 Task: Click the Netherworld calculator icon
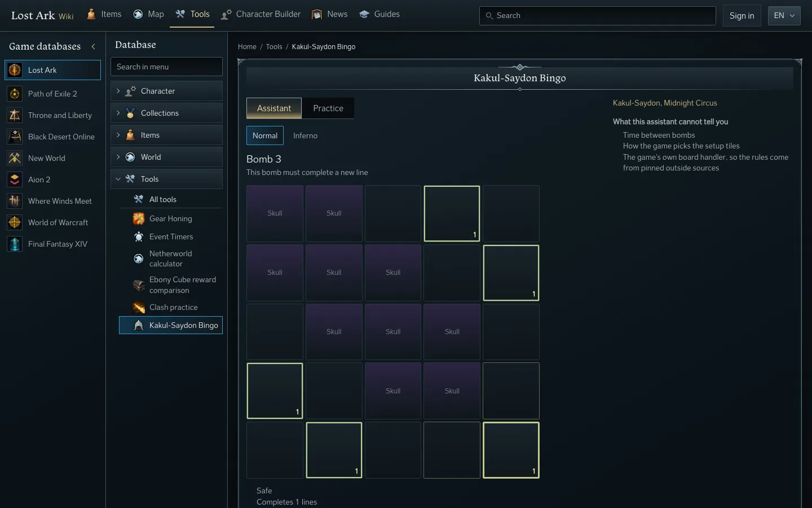pos(139,259)
